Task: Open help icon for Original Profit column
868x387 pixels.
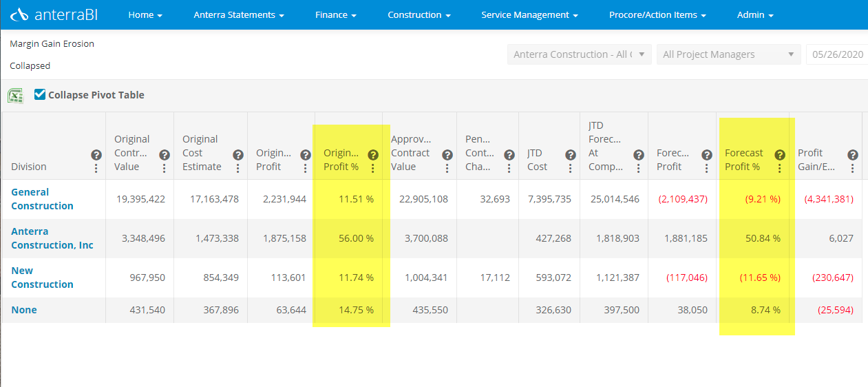Action: point(306,155)
